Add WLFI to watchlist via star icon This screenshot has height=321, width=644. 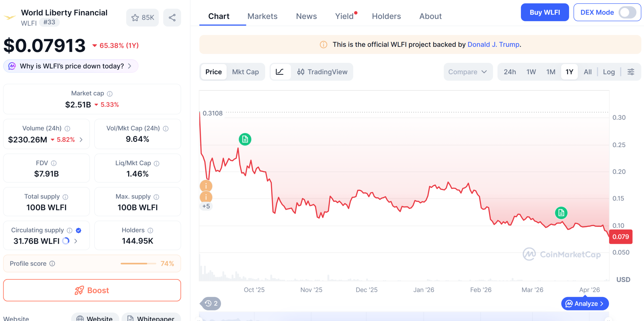(135, 17)
